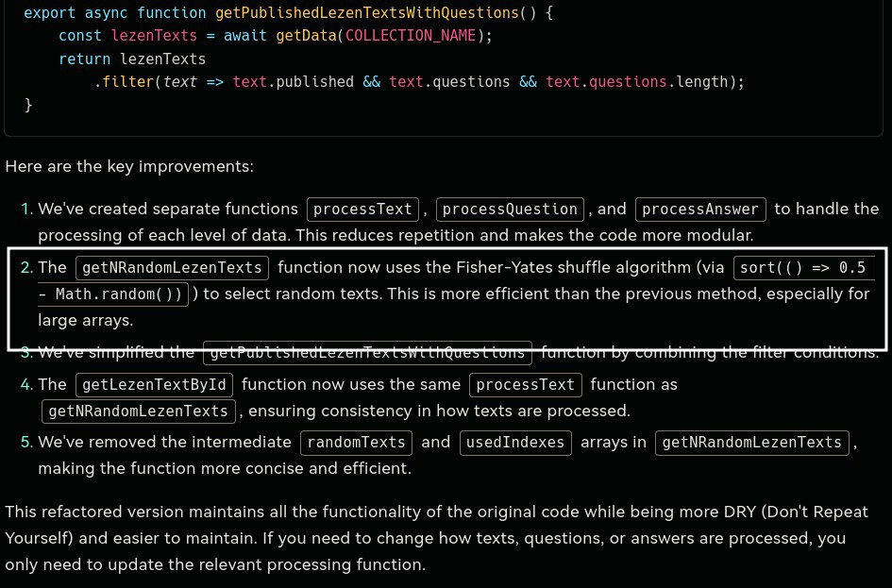Image resolution: width=892 pixels, height=588 pixels.
Task: Select the usedIndexes inline code chip
Action: click(515, 442)
